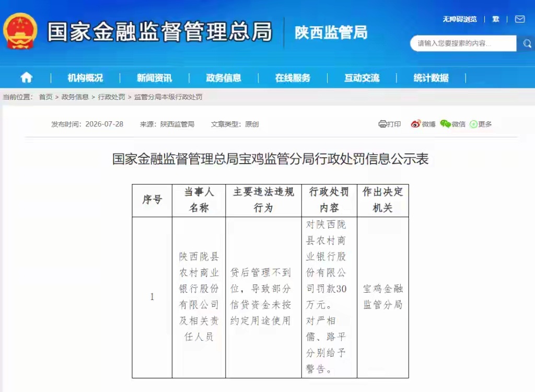This screenshot has width=535, height=392.
Task: Go to the home icon in navigation bar
Action: 27,78
